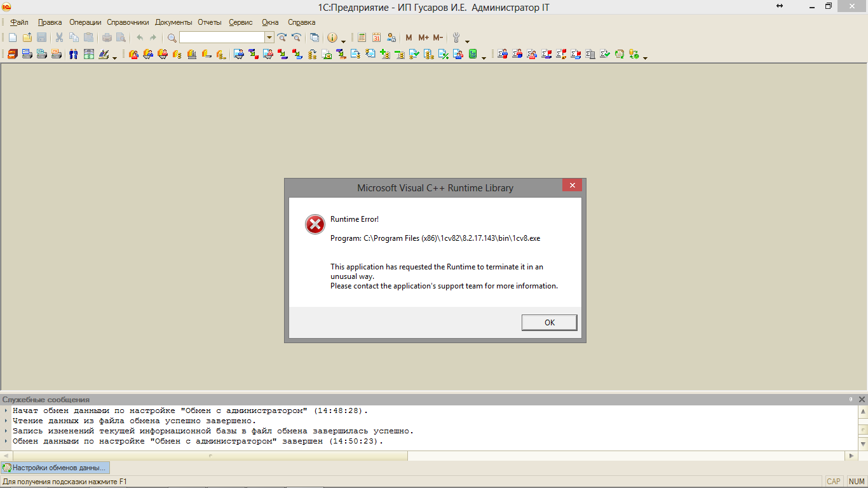This screenshot has width=868, height=488.
Task: Click messages panel scroll right arrow
Action: pyautogui.click(x=851, y=456)
